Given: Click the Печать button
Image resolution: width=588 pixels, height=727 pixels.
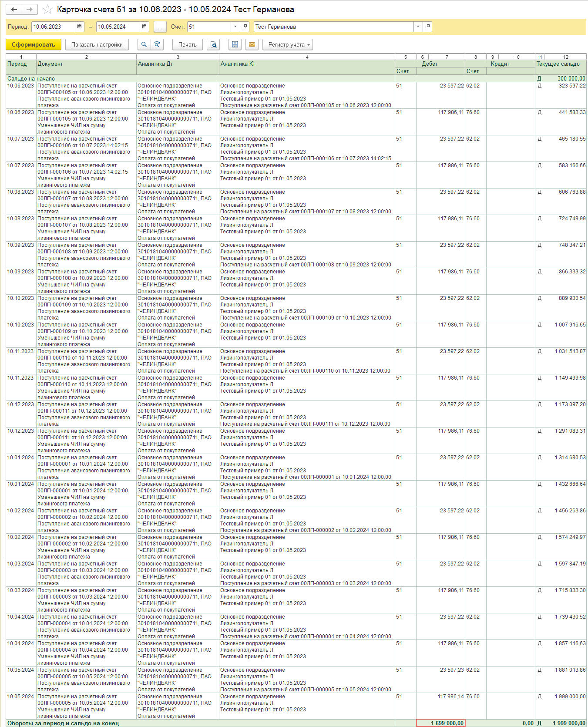Looking at the screenshot, I should [x=187, y=44].
